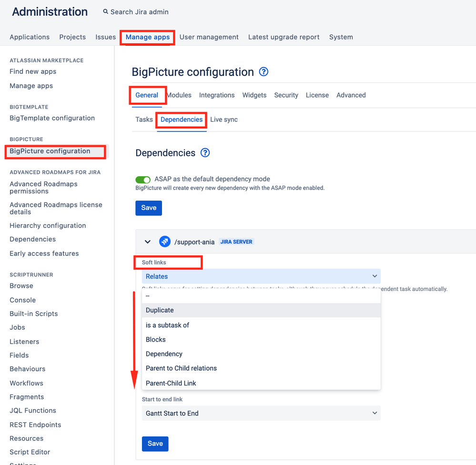
Task: Click the search magnifier icon
Action: [105, 11]
